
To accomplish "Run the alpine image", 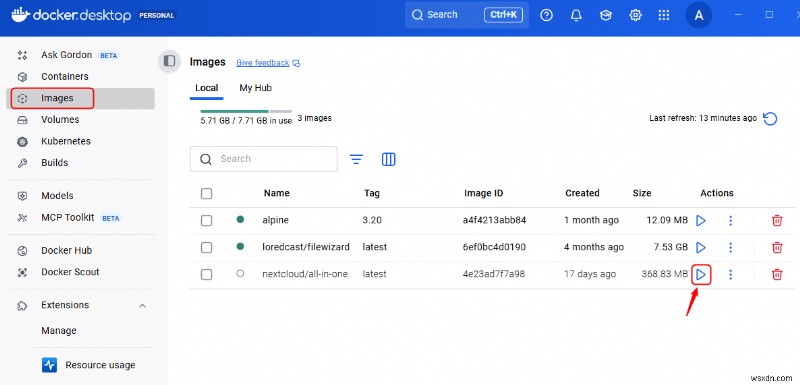I will coord(701,220).
